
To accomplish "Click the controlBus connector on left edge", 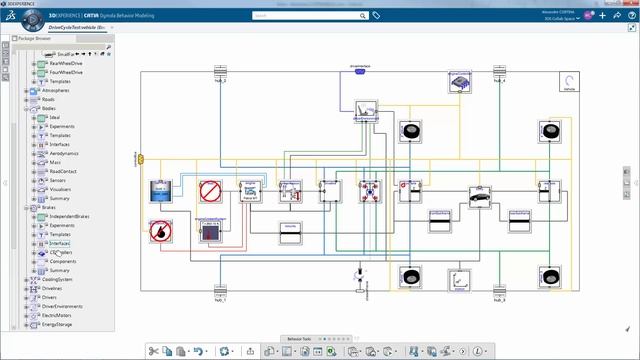I will pyautogui.click(x=141, y=159).
